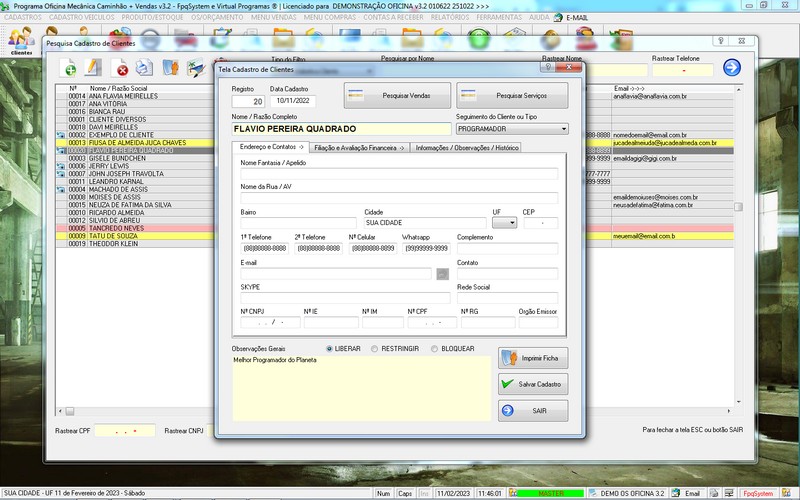Click add new client icon in search window
Screen dimensions: 800x500
coord(68,67)
